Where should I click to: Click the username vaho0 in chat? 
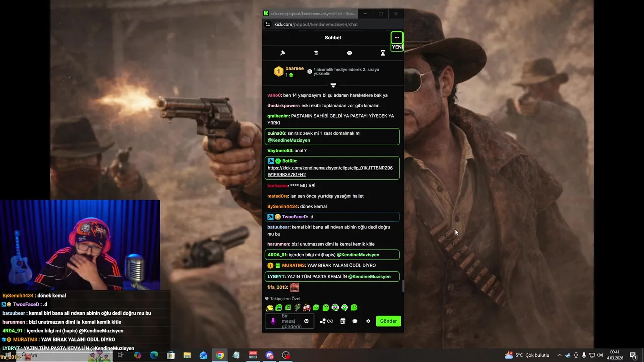[274, 95]
